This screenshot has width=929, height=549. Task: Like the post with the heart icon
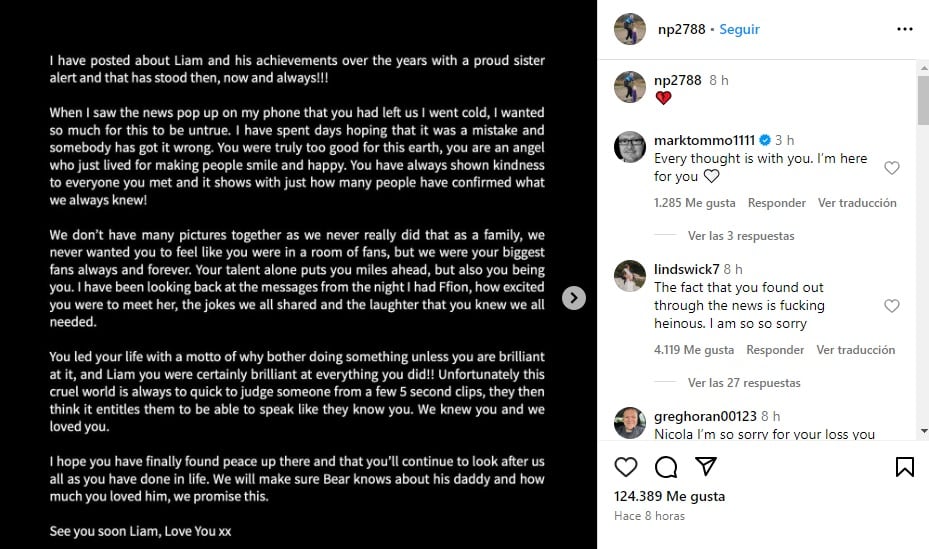[x=626, y=467]
